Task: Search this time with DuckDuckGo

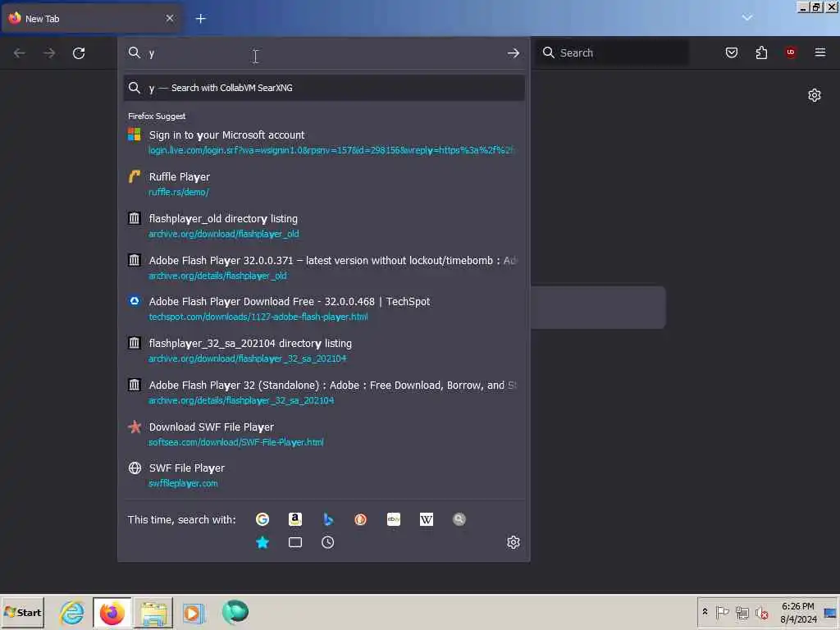Action: (x=361, y=519)
